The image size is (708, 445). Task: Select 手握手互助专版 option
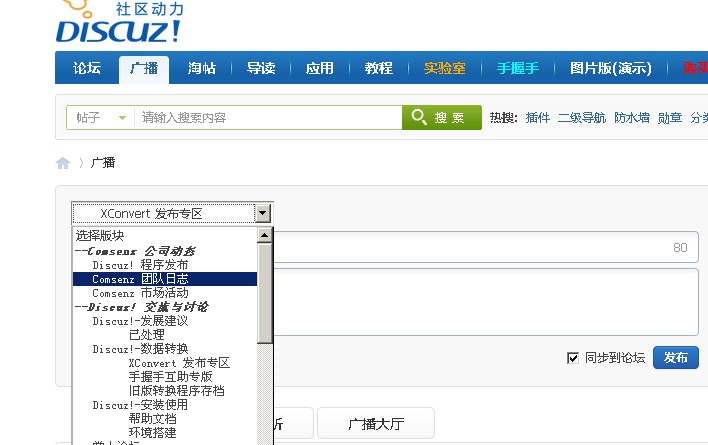(x=165, y=377)
